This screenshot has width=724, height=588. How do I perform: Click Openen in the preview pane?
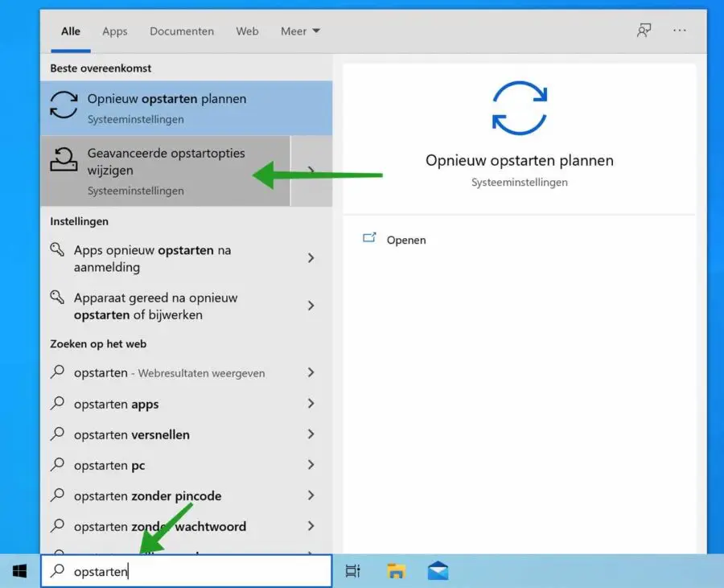pyautogui.click(x=406, y=240)
